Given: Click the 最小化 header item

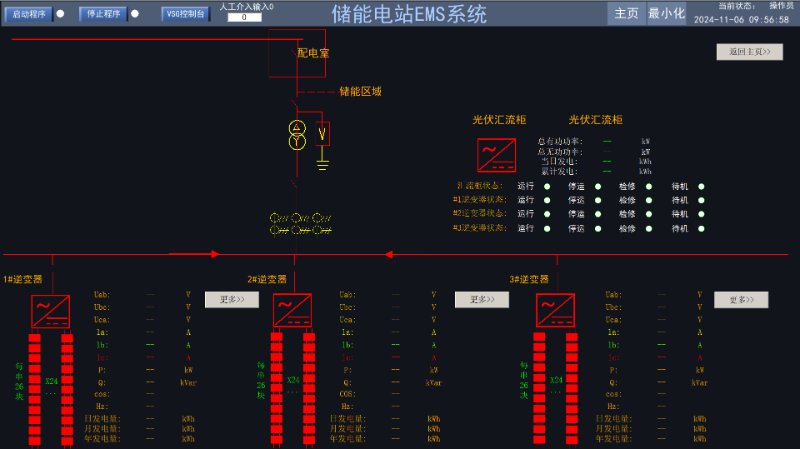Looking at the screenshot, I should (x=667, y=14).
